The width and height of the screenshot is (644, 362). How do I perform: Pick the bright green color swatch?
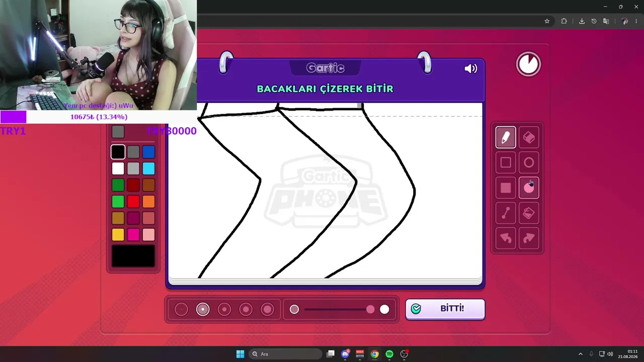pyautogui.click(x=118, y=202)
